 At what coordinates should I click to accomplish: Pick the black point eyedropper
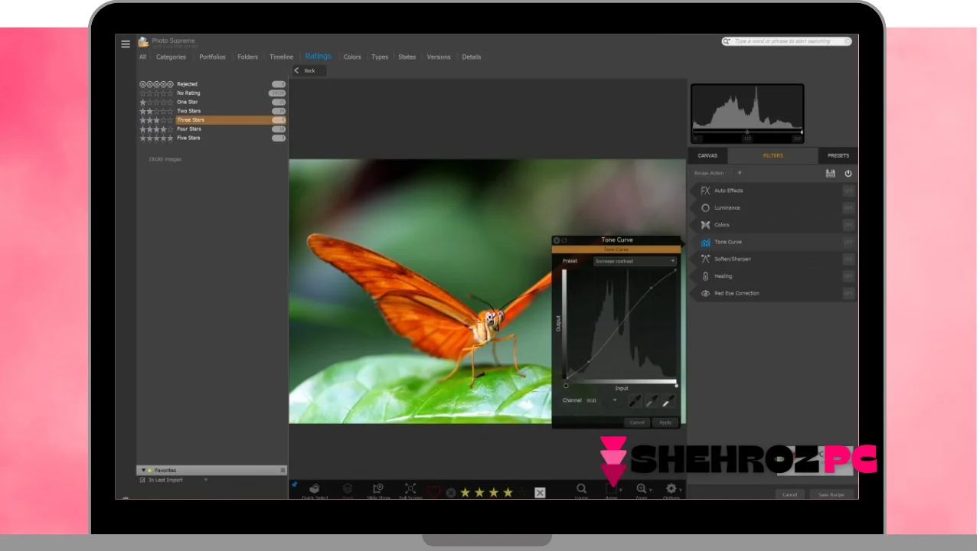pyautogui.click(x=635, y=400)
